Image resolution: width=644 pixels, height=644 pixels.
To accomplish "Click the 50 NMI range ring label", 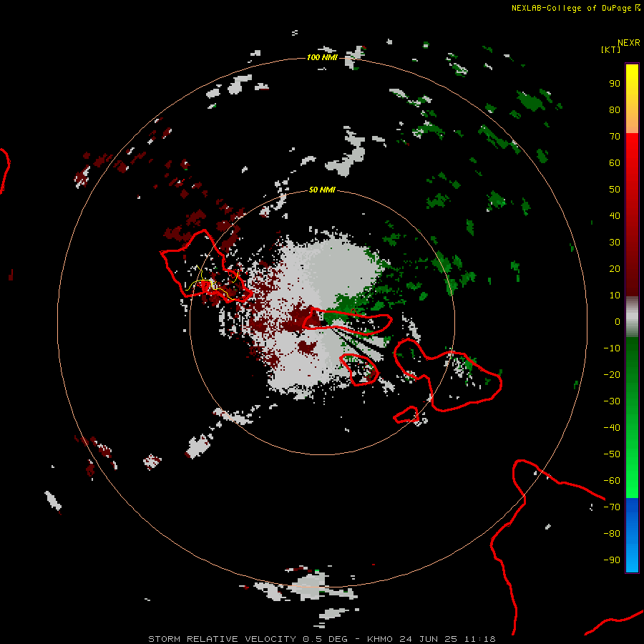I will point(322,190).
